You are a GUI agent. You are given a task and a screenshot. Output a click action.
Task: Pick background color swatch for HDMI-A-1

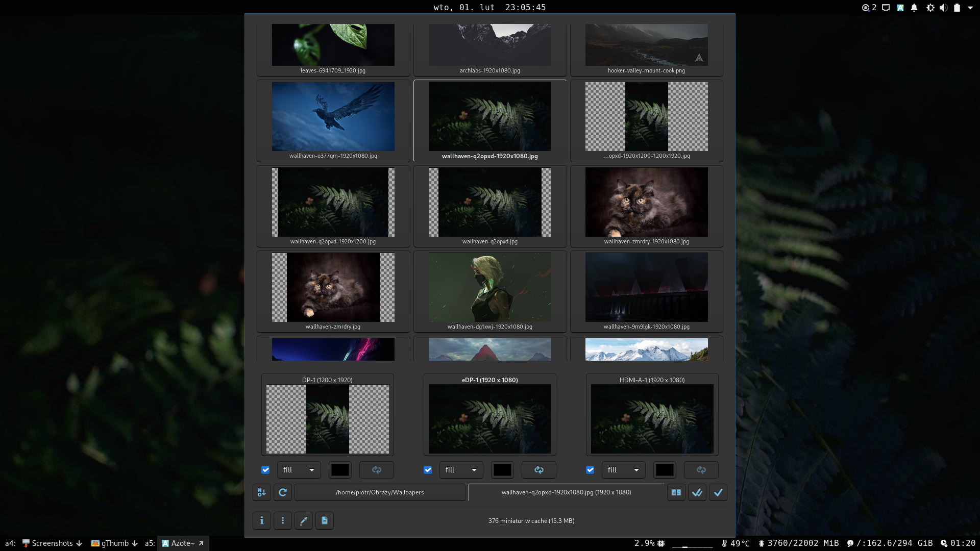[x=665, y=470]
